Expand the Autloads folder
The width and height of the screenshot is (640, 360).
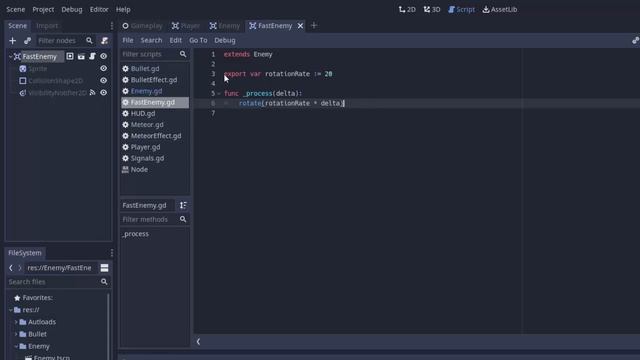(x=16, y=322)
